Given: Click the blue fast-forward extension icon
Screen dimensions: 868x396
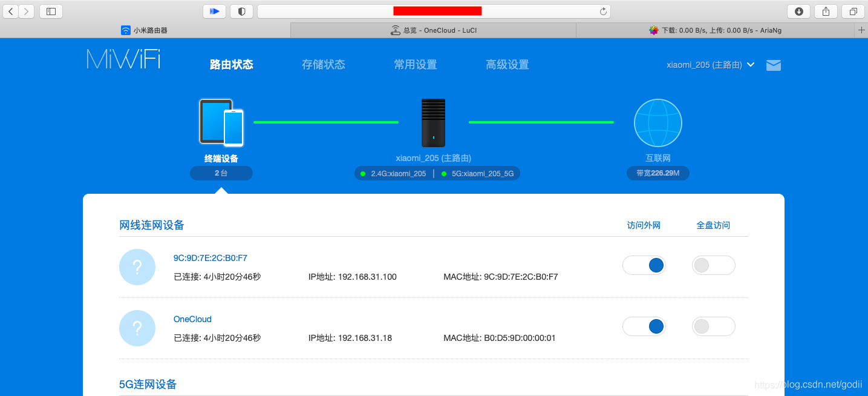Looking at the screenshot, I should [214, 11].
